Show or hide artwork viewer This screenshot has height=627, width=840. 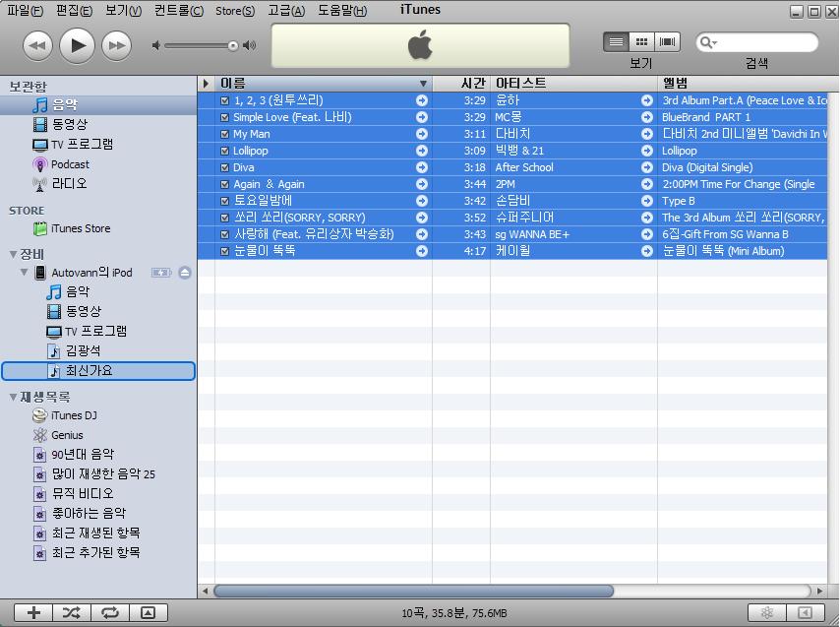pos(149,612)
